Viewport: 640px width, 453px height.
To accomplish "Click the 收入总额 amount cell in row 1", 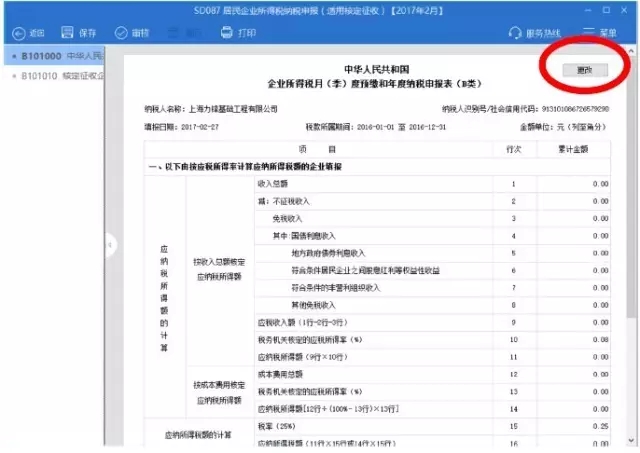I will (574, 184).
